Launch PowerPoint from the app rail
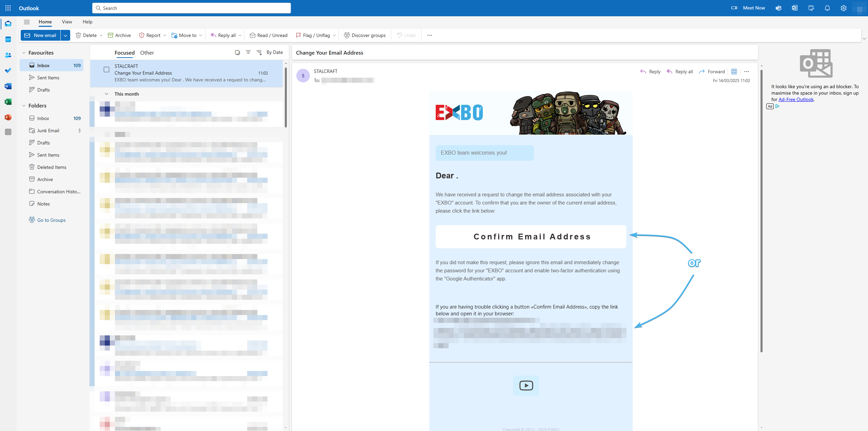This screenshot has height=431, width=868. click(x=8, y=117)
